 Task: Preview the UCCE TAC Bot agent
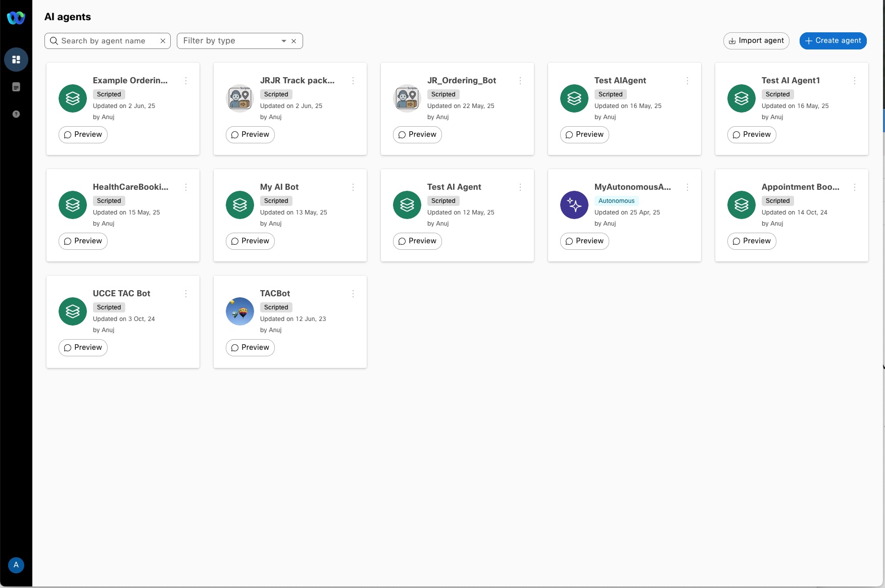click(x=83, y=348)
